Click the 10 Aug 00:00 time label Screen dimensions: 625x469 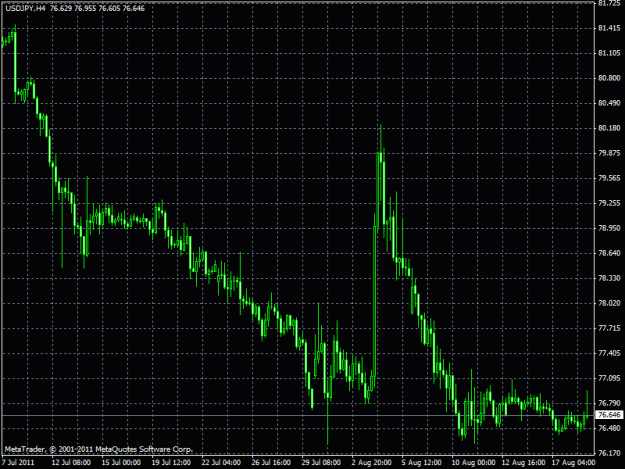pyautogui.click(x=473, y=463)
